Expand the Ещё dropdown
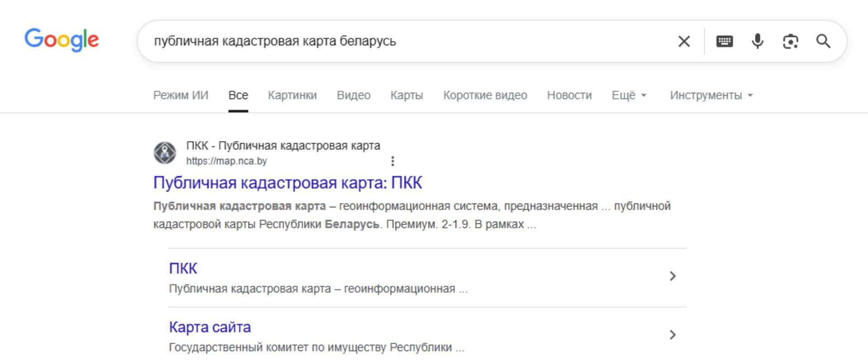Image resolution: width=868 pixels, height=362 pixels. click(x=629, y=95)
